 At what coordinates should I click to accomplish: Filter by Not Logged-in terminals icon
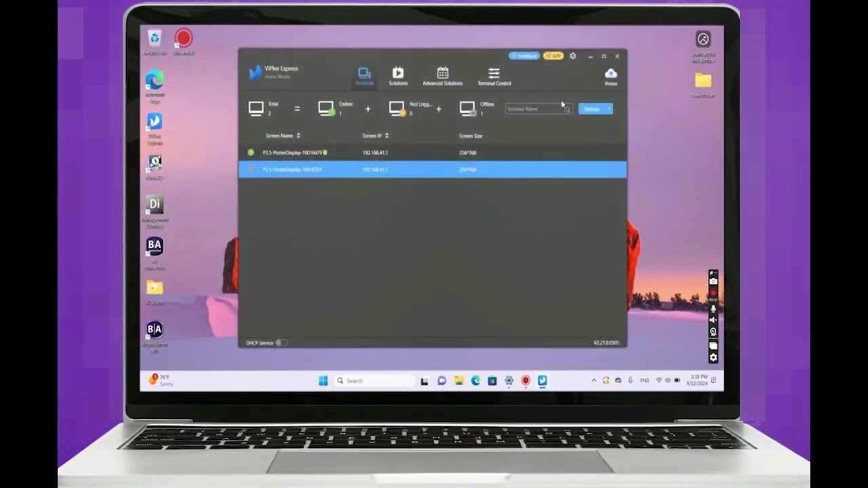pos(397,108)
